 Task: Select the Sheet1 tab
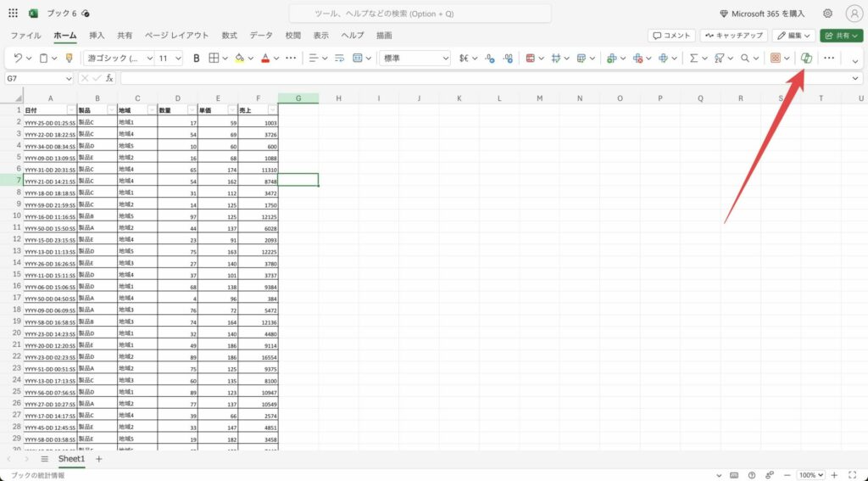(x=71, y=459)
